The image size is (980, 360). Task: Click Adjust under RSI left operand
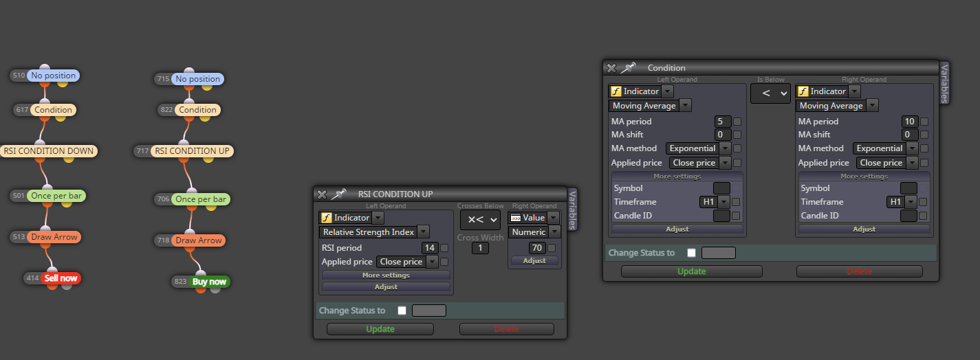(x=386, y=286)
